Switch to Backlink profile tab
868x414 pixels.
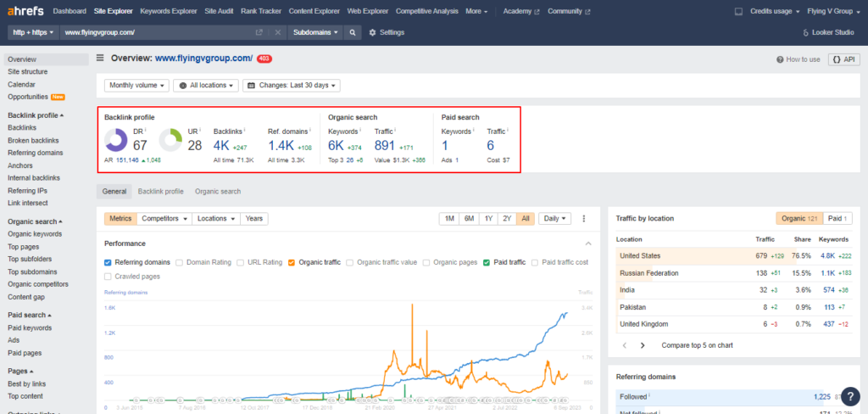click(160, 191)
